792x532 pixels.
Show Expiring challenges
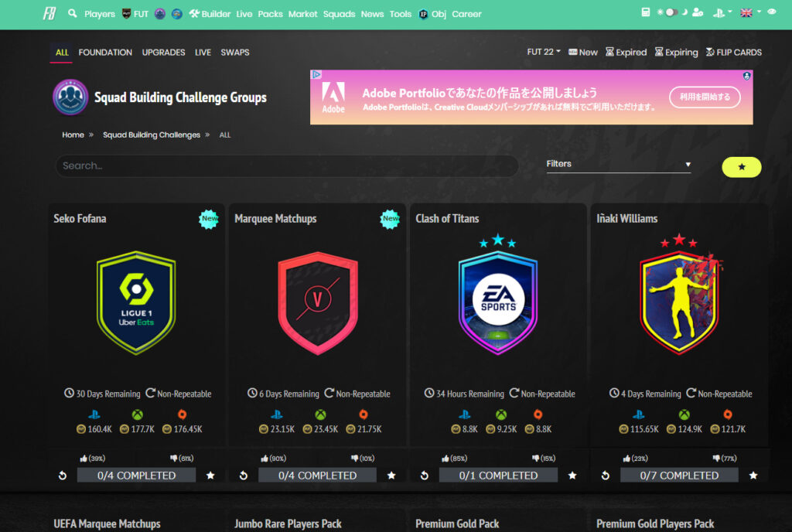click(676, 52)
